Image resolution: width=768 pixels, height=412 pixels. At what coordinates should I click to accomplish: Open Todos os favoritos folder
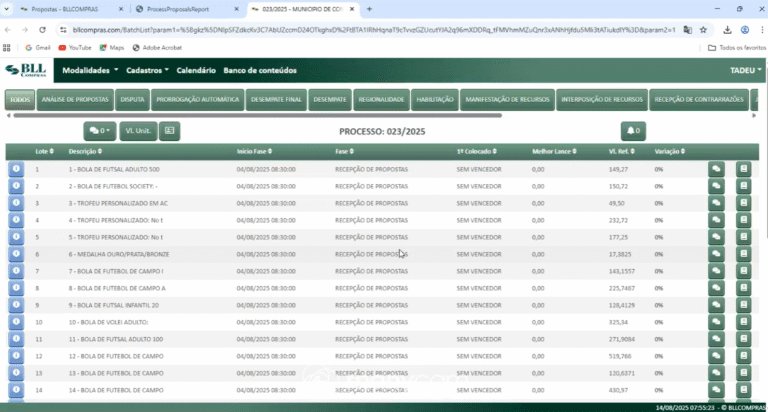[x=737, y=48]
